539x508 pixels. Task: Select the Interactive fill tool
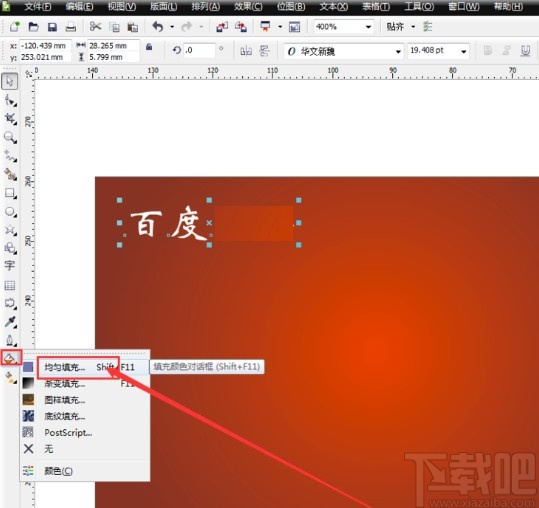click(10, 377)
